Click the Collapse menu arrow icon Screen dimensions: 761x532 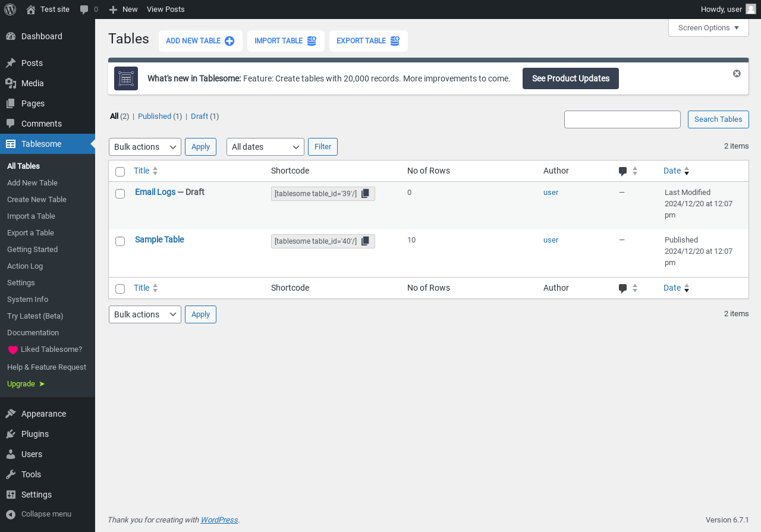tap(11, 514)
